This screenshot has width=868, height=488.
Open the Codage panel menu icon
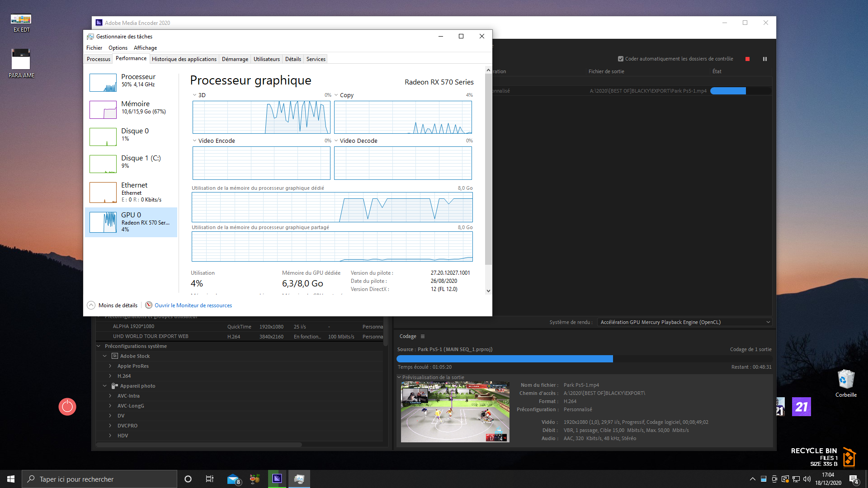(x=423, y=336)
